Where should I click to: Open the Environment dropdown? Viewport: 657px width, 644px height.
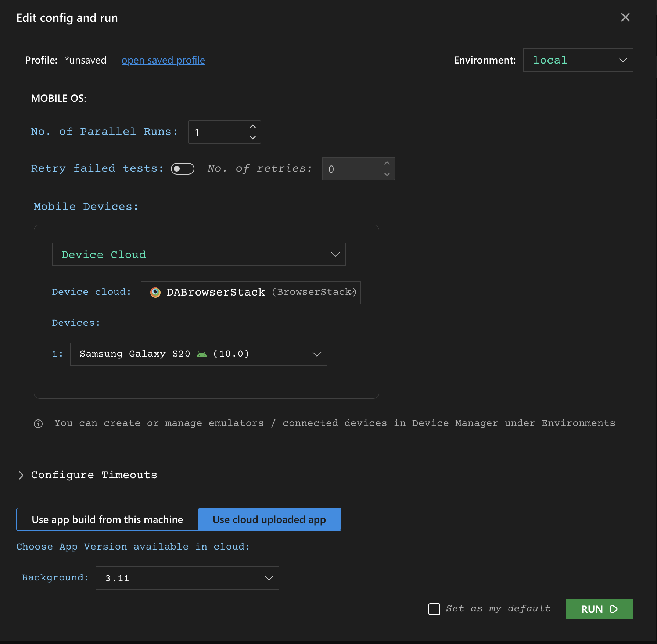578,60
